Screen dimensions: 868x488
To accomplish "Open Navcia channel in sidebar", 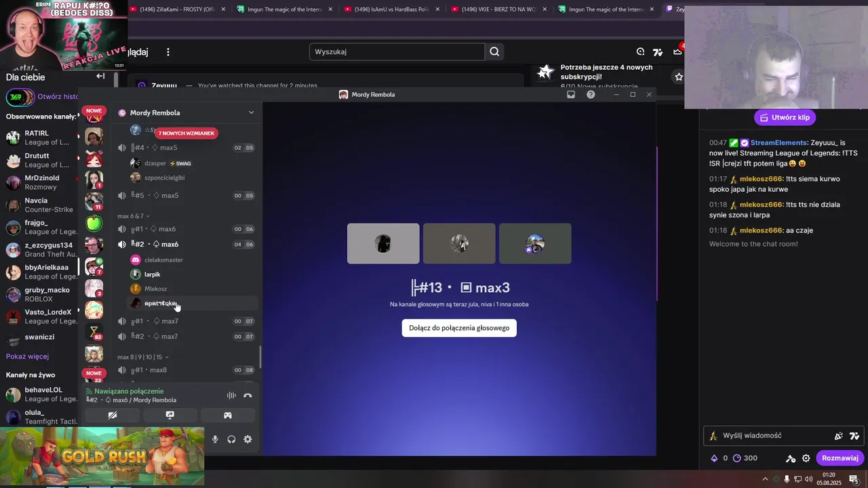I will click(x=41, y=205).
